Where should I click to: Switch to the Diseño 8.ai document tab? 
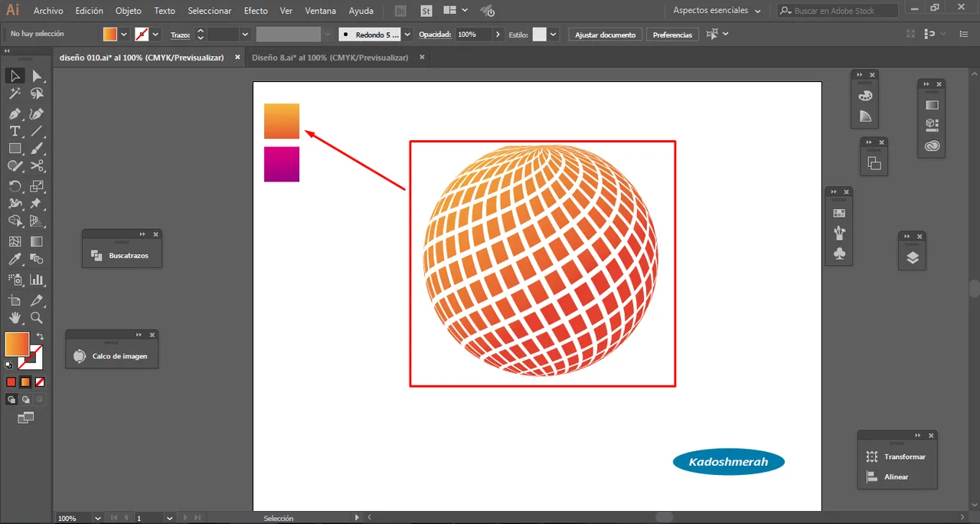[x=329, y=57]
